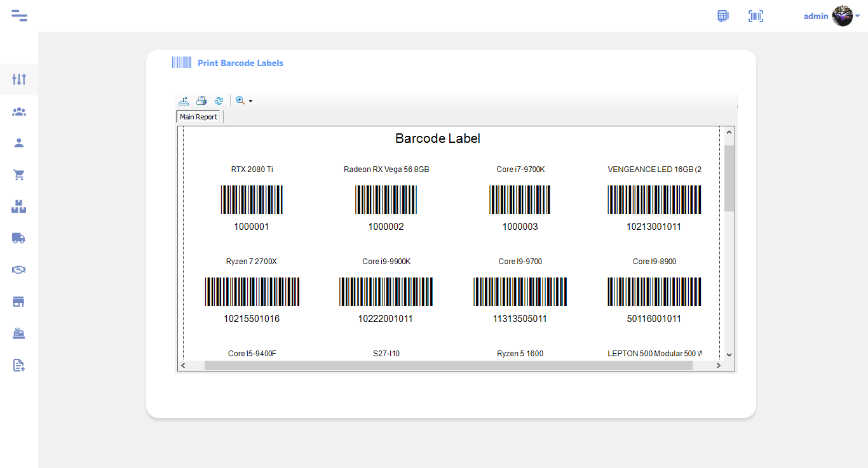Image resolution: width=868 pixels, height=468 pixels.
Task: Click the Core I5-9400F label text
Action: (252, 354)
